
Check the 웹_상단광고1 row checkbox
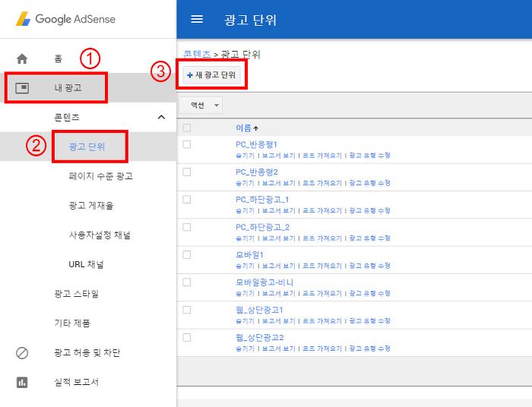point(187,310)
